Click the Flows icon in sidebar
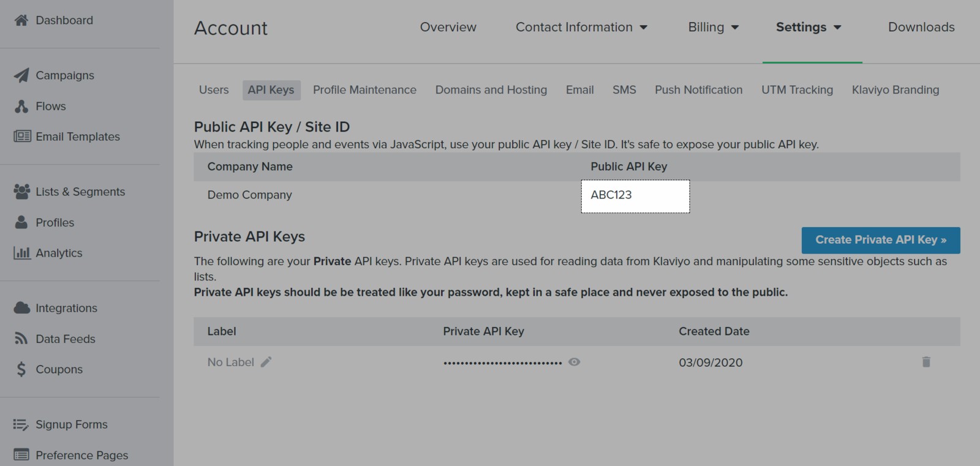This screenshot has width=980, height=466. click(21, 106)
